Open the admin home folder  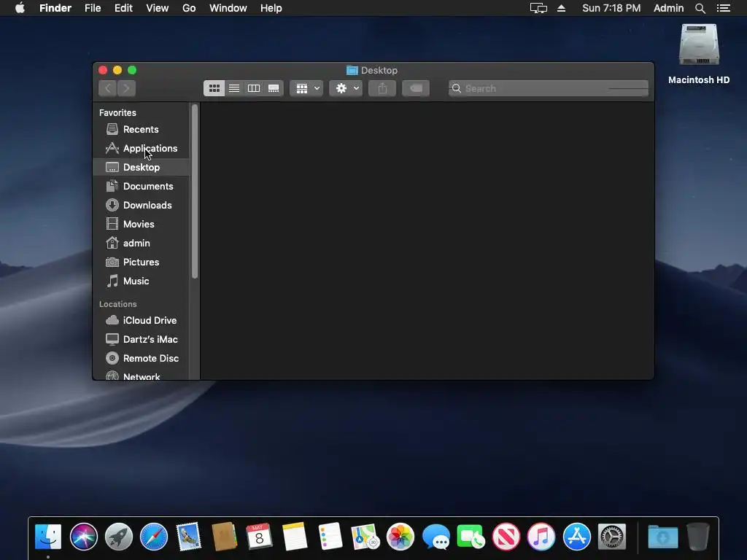[141, 243]
